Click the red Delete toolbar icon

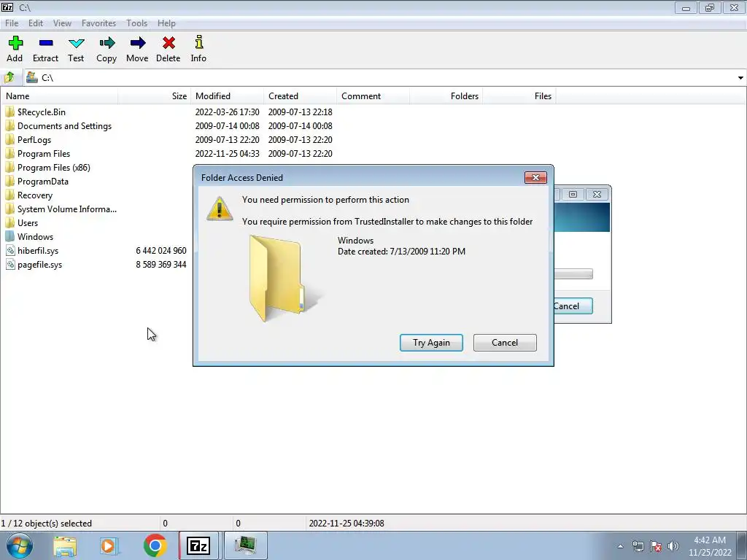169,43
